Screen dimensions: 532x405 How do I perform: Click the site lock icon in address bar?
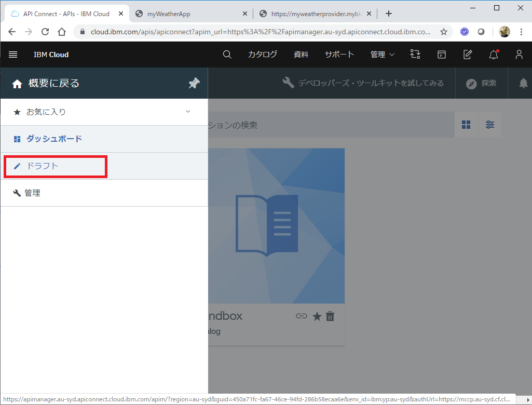coord(82,32)
